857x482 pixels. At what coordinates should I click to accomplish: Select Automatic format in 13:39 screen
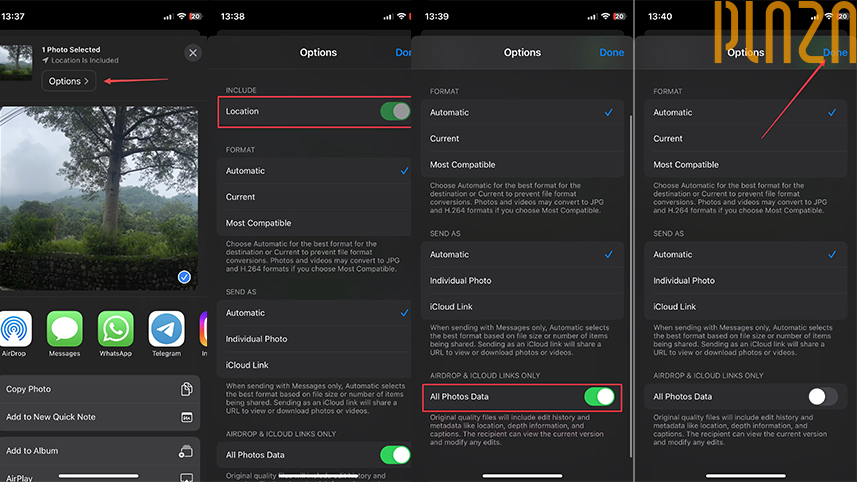coord(523,113)
